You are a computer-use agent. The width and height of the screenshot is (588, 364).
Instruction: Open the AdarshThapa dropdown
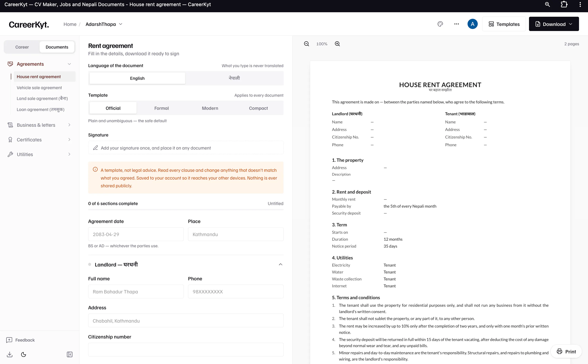[104, 24]
